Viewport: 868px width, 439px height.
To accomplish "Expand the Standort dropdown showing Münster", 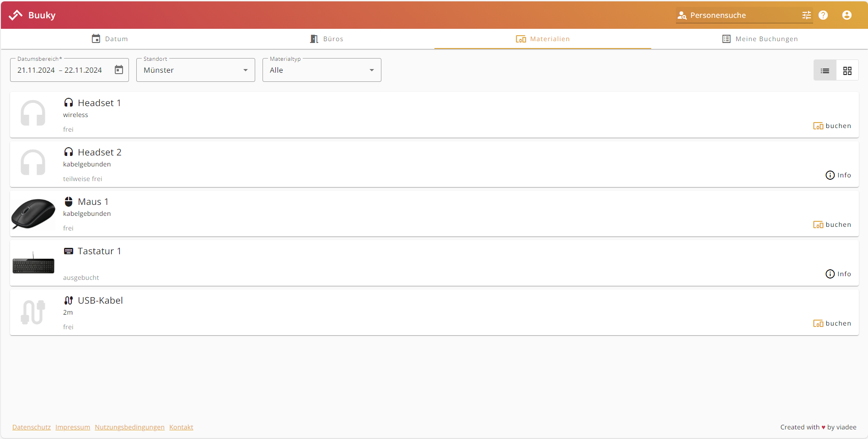I will tap(196, 70).
